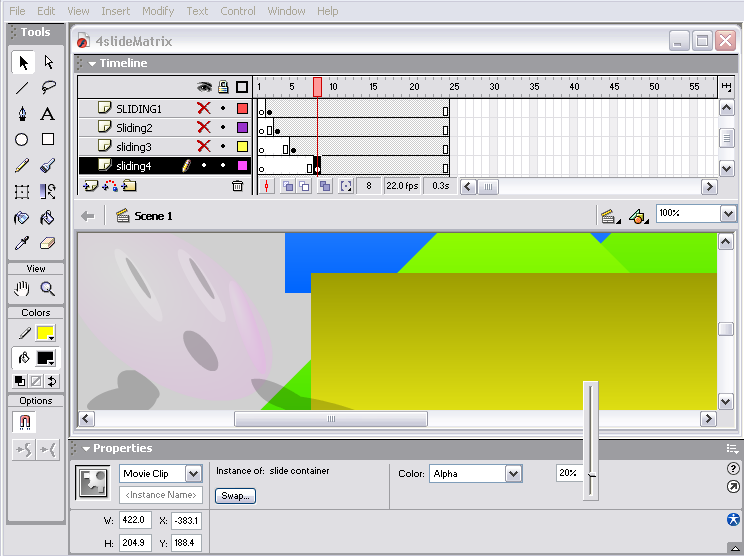The width and height of the screenshot is (744, 556).
Task: Open the Color Alpha dropdown
Action: (513, 474)
